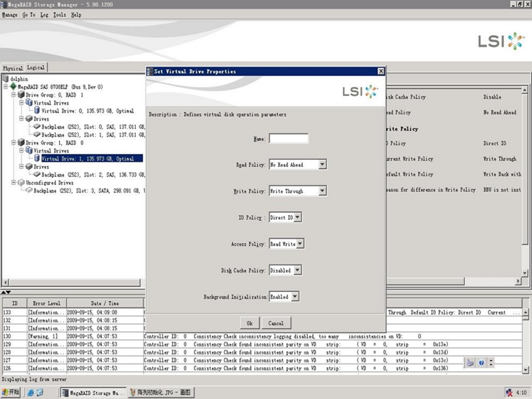
Task: Open the IO Policy dropdown
Action: tap(297, 218)
